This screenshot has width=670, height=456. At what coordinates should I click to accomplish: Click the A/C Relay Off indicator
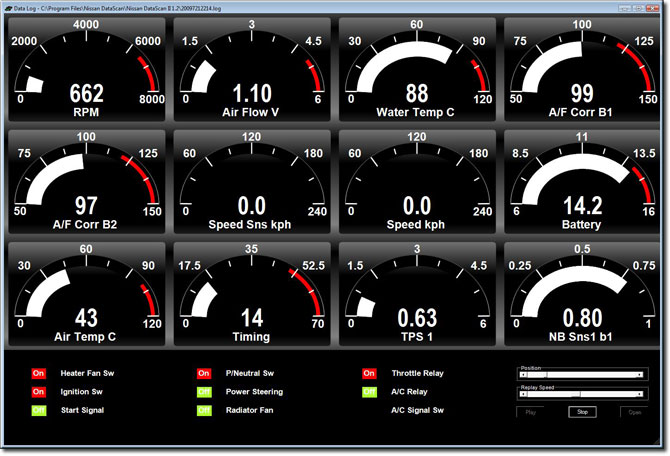click(369, 392)
